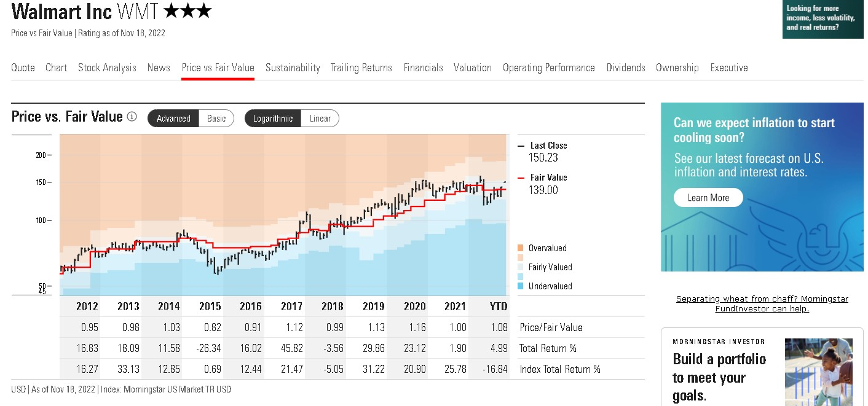Viewport: 868px width, 406px height.
Task: Select the Logarithmic scale option
Action: click(x=273, y=119)
